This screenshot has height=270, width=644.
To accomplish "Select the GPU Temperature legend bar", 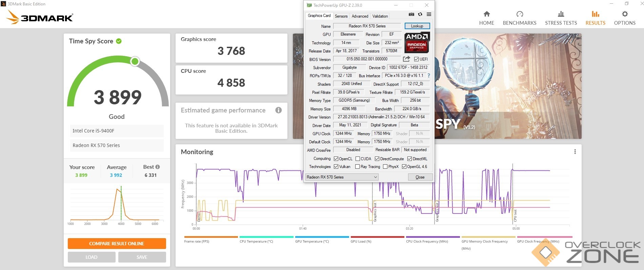I will click(322, 237).
